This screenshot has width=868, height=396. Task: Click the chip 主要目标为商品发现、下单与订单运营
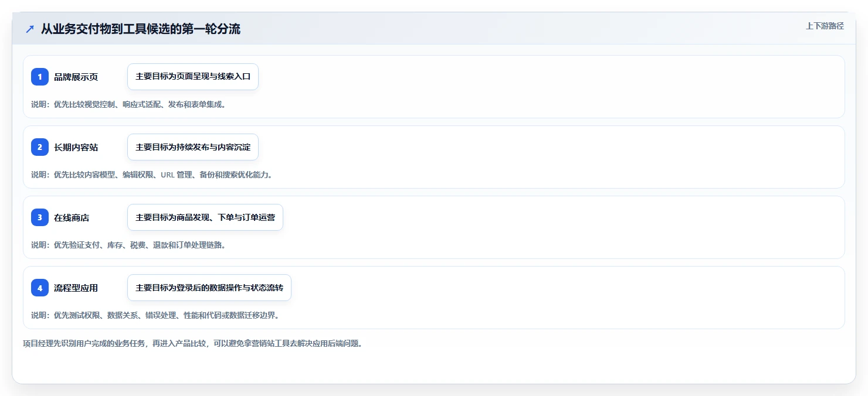(x=205, y=217)
